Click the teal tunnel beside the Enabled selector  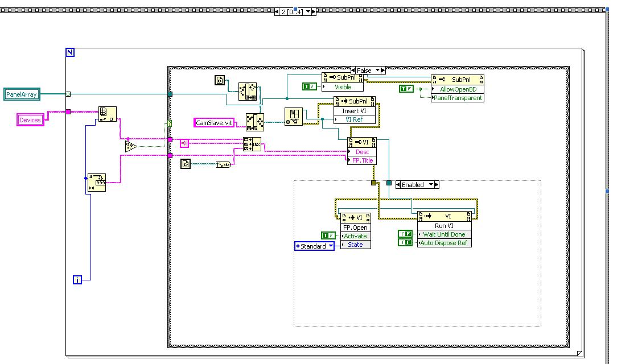pos(389,183)
